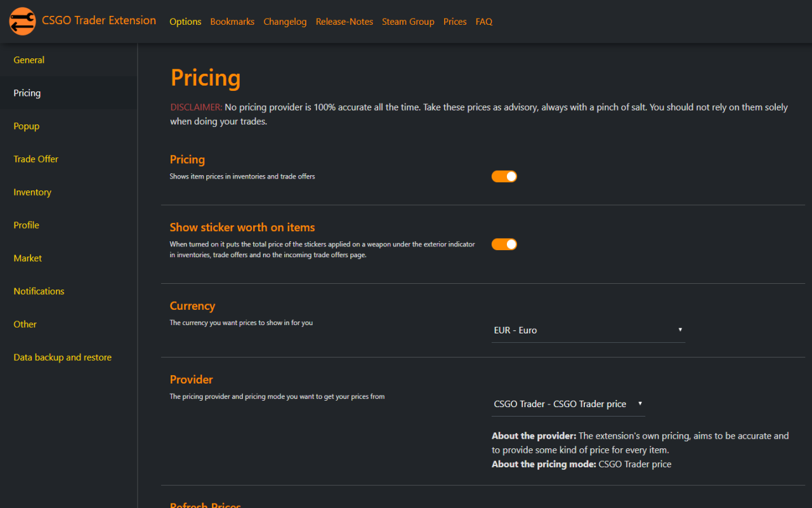The height and width of the screenshot is (508, 812).
Task: Switch to the General settings tab
Action: [29, 60]
